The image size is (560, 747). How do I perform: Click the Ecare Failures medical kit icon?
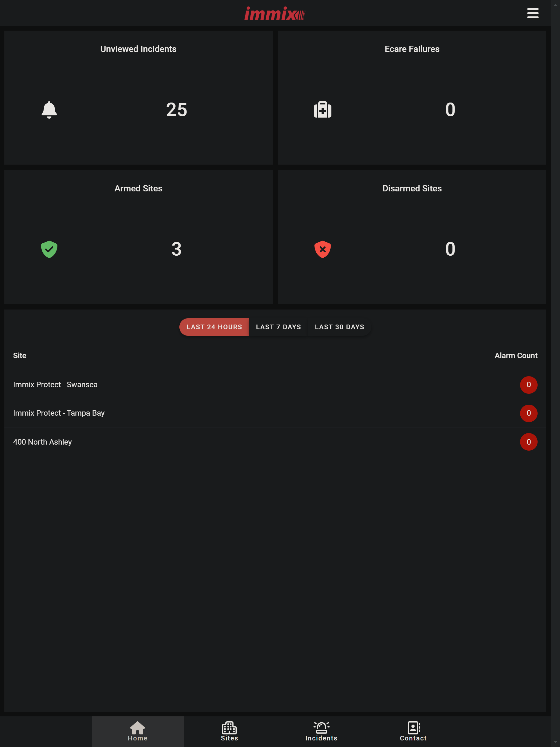point(323,109)
